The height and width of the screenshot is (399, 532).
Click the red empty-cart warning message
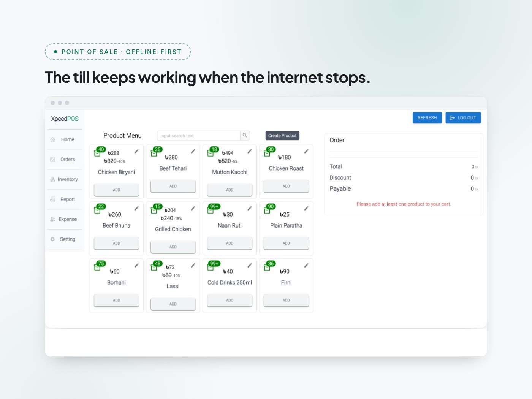[404, 204]
